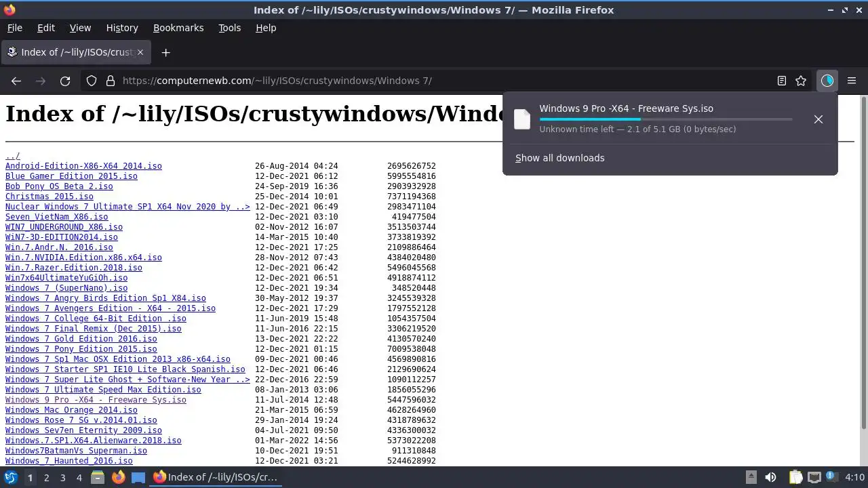Download Android-Edition-X86-X64_2014.iso
Image resolution: width=868 pixels, height=488 pixels.
tap(83, 166)
